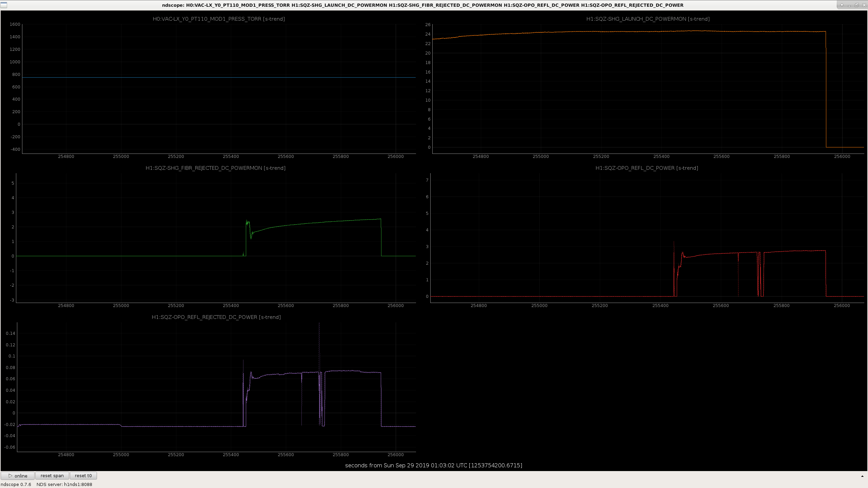The image size is (868, 488).
Task: Click the ndscope window title text
Action: pos(423,5)
